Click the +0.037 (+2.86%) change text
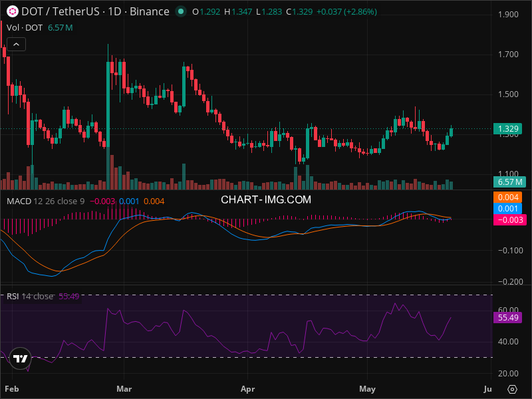Viewport: 532px width, 399px height. click(346, 12)
